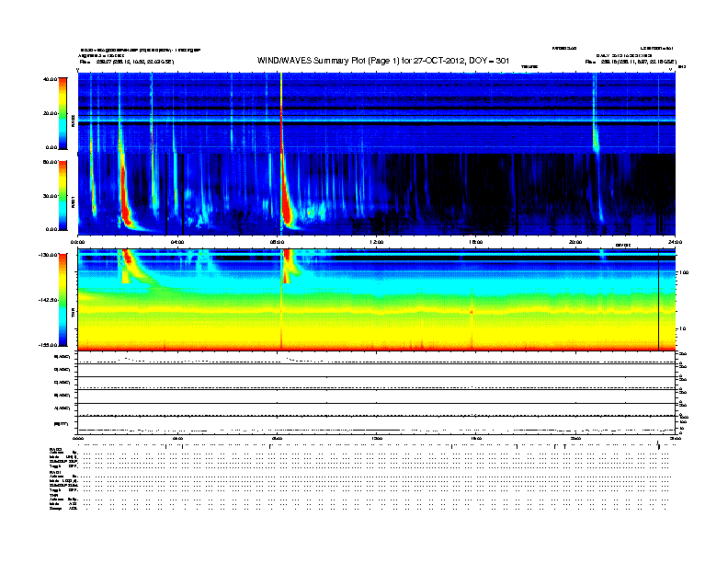Select the -130.00 tick on TNR color bar

coord(49,255)
